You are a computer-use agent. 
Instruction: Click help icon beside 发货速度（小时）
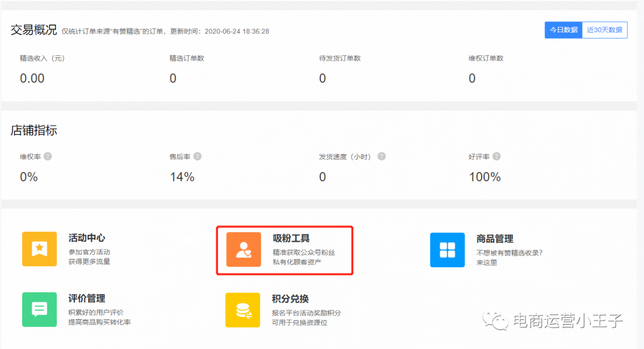pos(381,157)
